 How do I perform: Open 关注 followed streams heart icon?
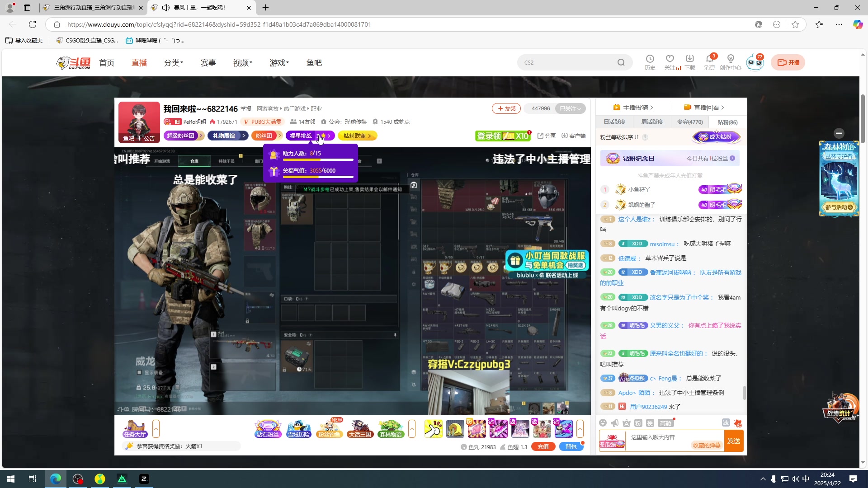(670, 62)
